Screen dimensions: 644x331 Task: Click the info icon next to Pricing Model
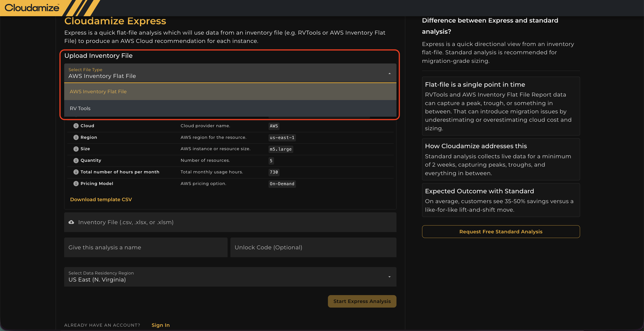pyautogui.click(x=76, y=184)
